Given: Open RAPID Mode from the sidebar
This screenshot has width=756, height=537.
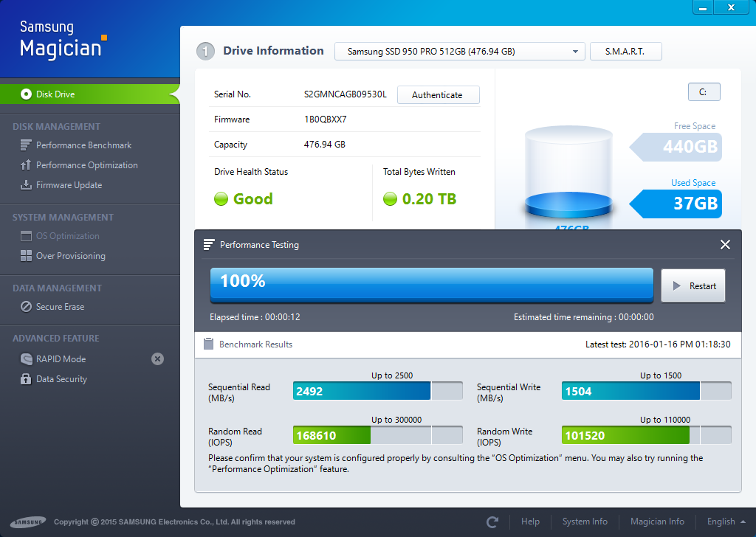Looking at the screenshot, I should point(61,359).
